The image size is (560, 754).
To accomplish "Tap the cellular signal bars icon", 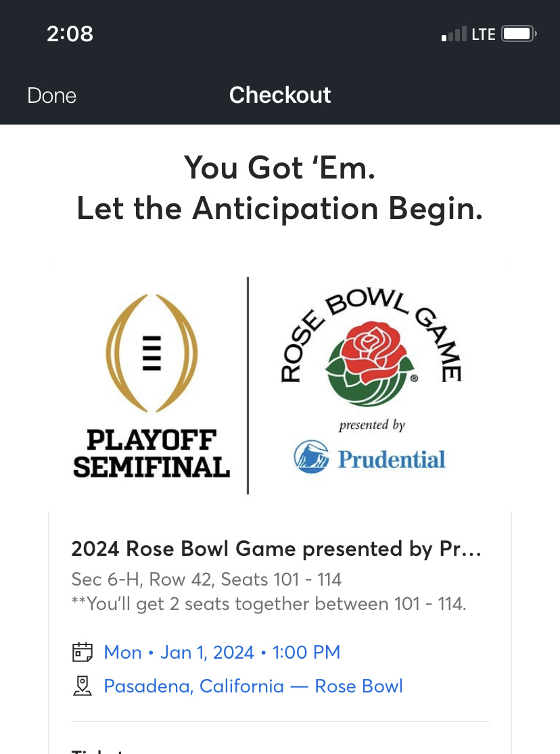I will (x=454, y=34).
